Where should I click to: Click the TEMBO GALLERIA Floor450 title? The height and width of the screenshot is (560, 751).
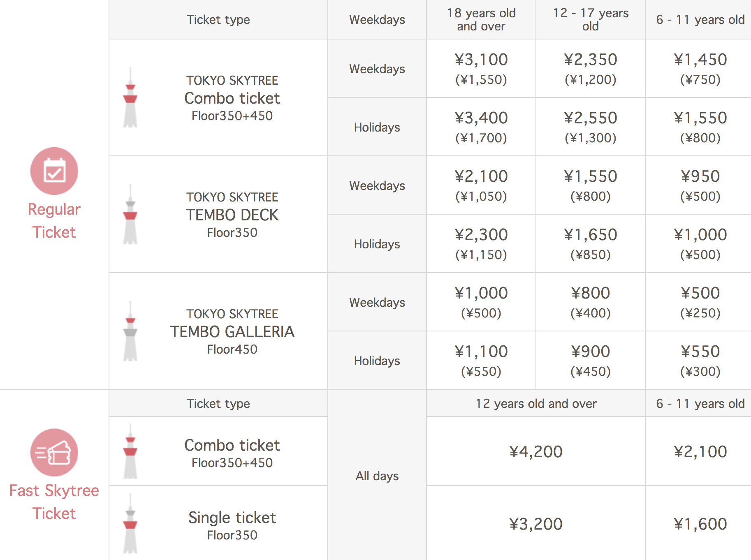click(x=232, y=332)
